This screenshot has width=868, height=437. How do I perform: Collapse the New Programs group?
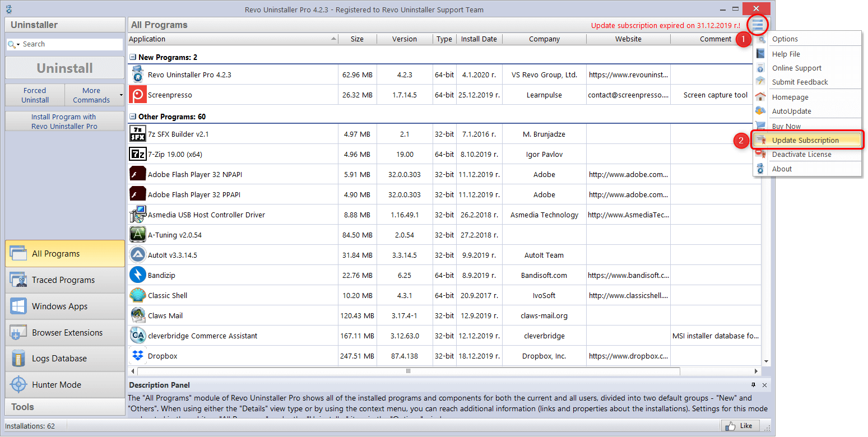pos(133,57)
